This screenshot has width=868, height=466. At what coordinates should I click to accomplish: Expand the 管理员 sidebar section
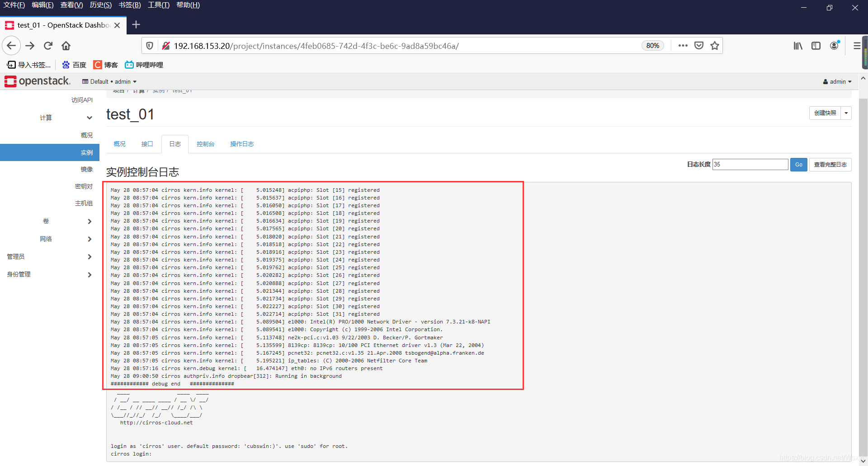pyautogui.click(x=50, y=257)
